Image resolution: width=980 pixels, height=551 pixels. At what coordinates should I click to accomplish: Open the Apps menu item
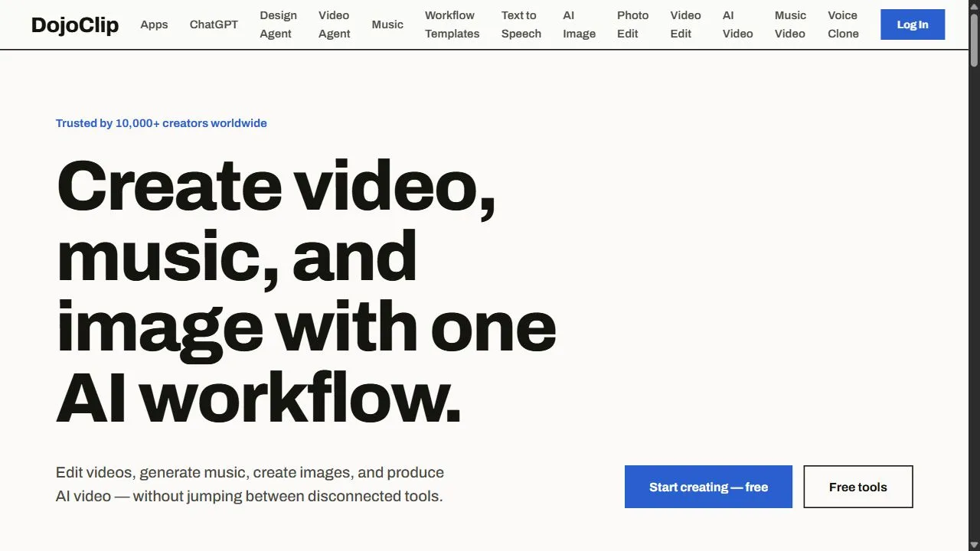point(154,24)
